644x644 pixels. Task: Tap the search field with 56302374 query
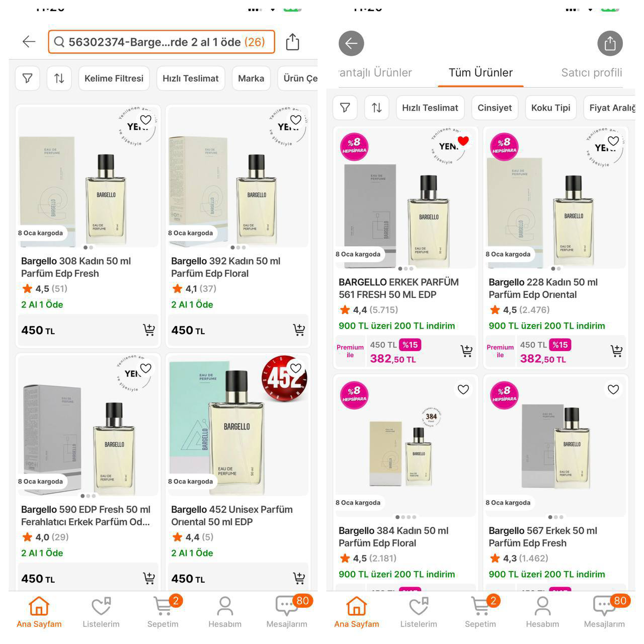coord(161,42)
